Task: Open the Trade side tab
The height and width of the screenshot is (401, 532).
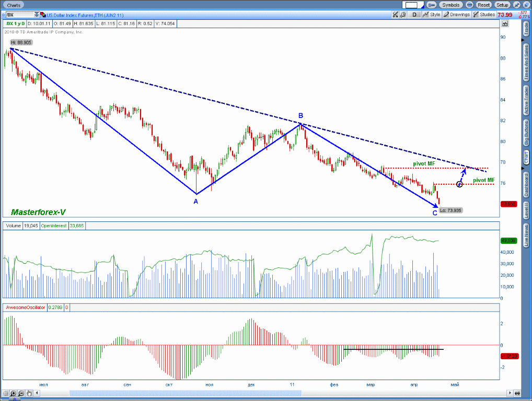Action: [526, 29]
